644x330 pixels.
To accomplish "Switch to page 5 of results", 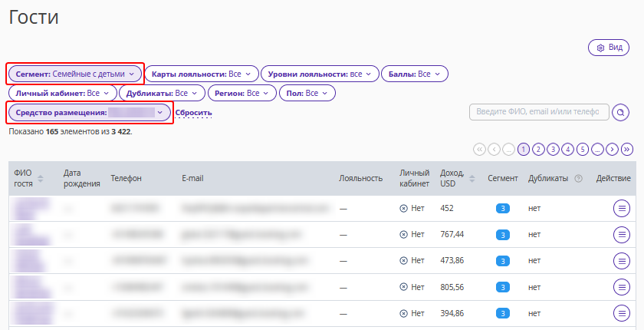I will click(x=583, y=149).
